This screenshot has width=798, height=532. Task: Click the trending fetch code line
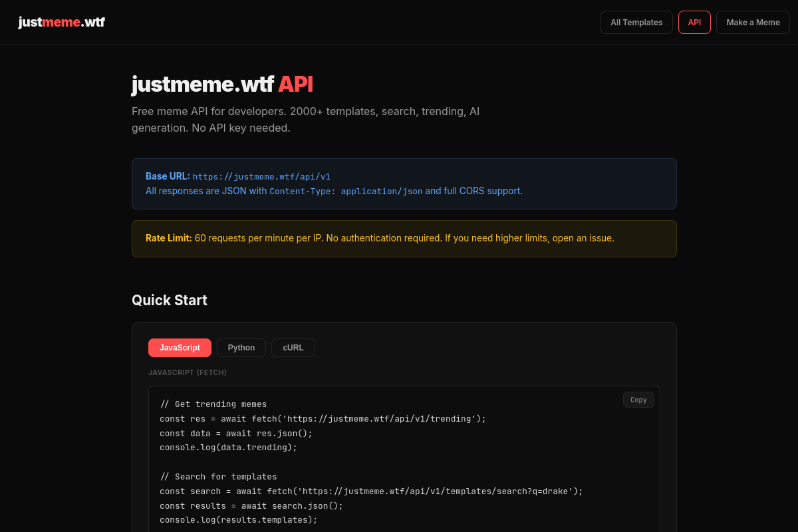click(x=323, y=419)
